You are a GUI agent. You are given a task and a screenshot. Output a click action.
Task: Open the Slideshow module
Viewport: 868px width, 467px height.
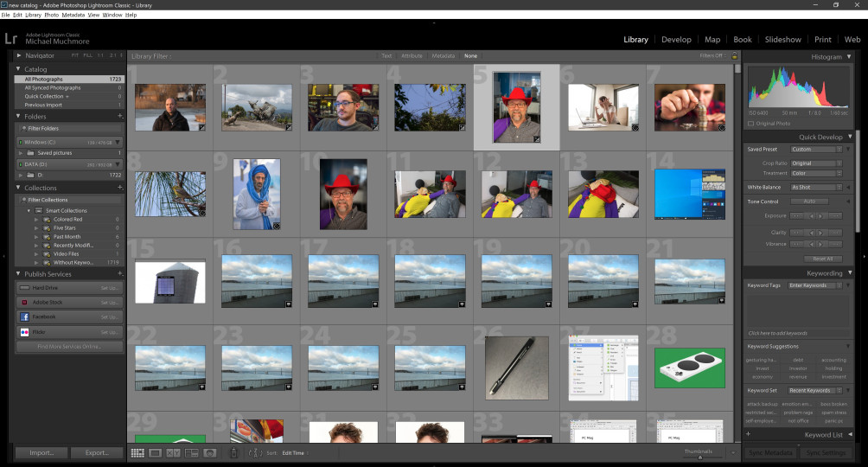(x=782, y=39)
